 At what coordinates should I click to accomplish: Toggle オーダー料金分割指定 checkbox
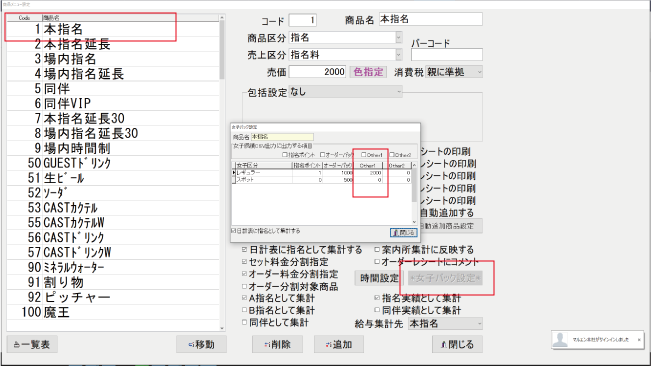tap(245, 274)
